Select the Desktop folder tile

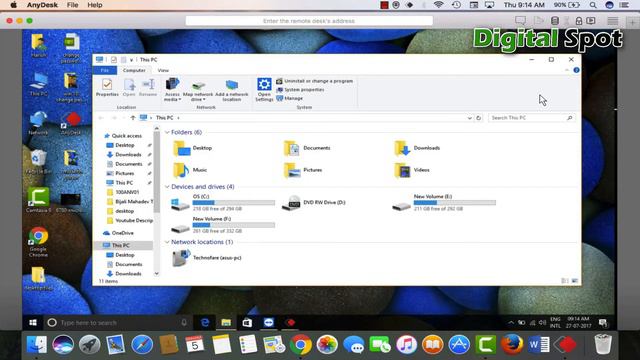click(193, 148)
